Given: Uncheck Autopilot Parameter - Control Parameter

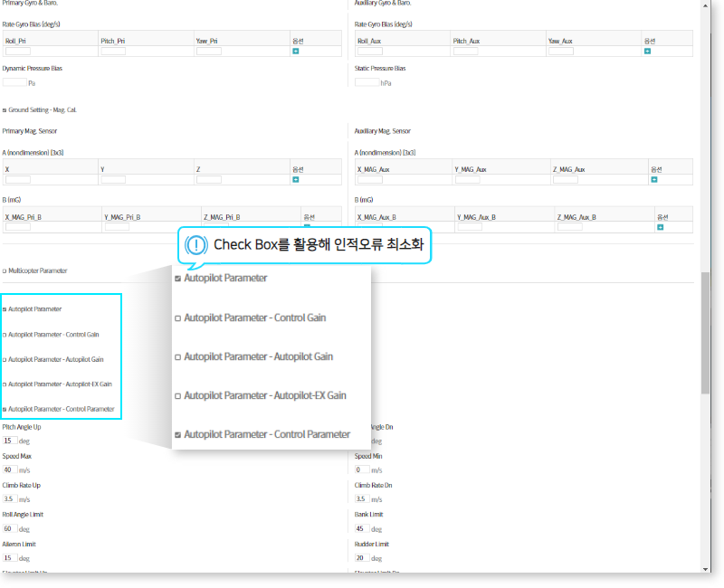Looking at the screenshot, I should point(5,410).
